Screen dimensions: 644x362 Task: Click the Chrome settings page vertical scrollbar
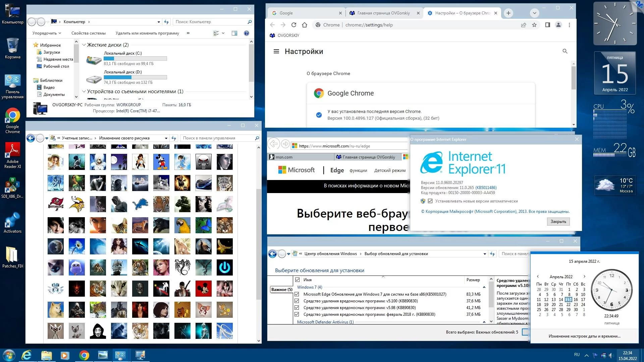click(574, 78)
